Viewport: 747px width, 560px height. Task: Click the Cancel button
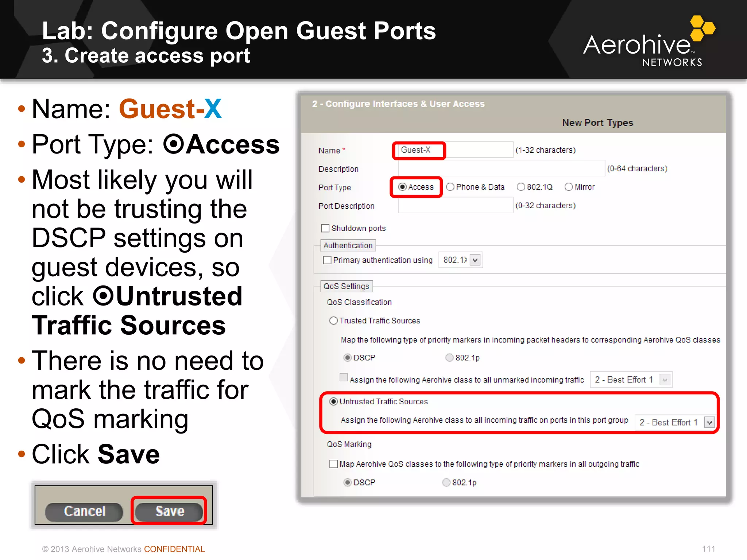tap(84, 511)
